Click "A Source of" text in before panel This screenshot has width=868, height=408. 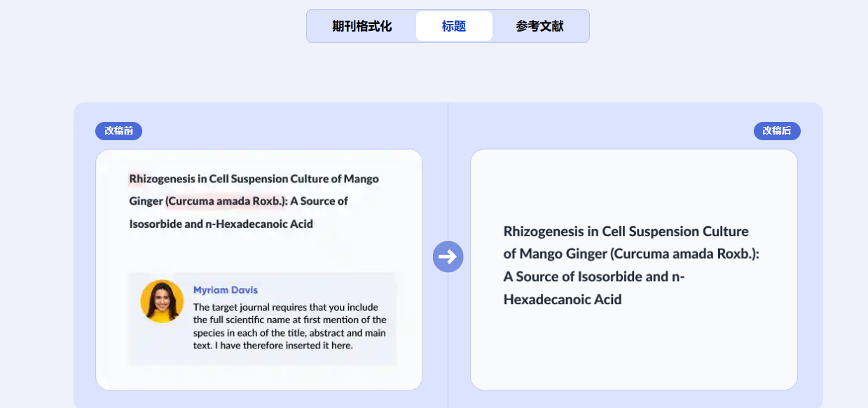coord(319,201)
